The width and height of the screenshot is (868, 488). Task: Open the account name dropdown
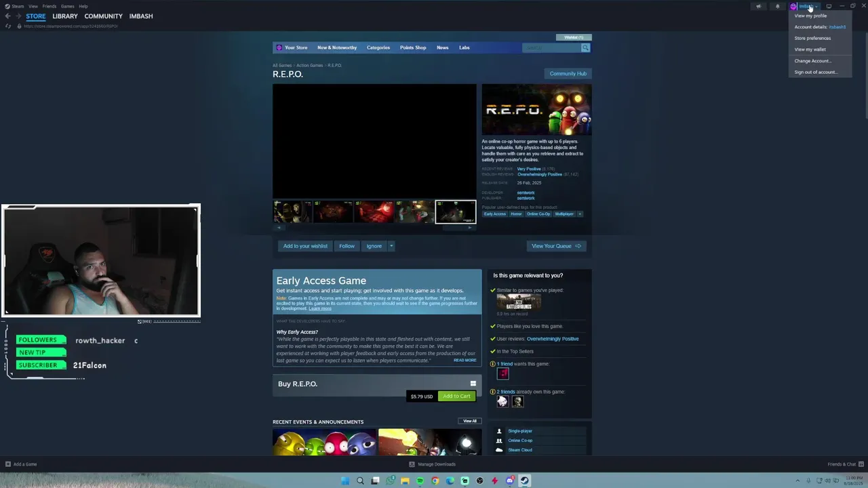807,6
